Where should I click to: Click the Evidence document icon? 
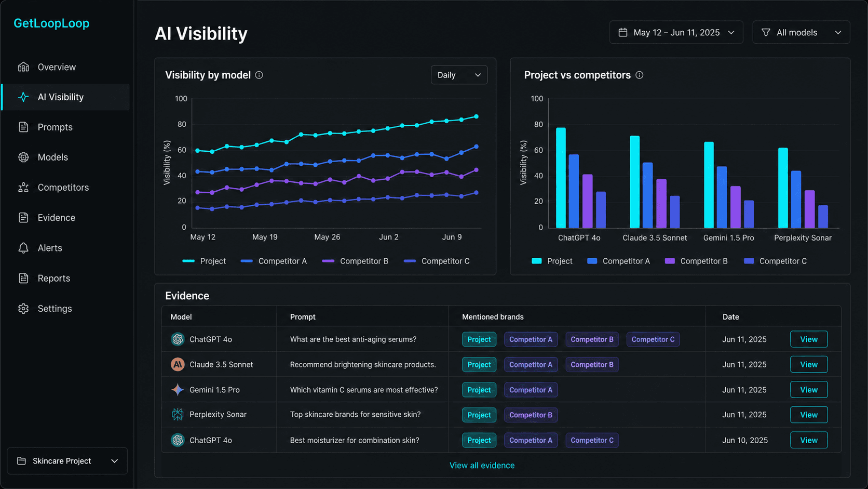23,218
